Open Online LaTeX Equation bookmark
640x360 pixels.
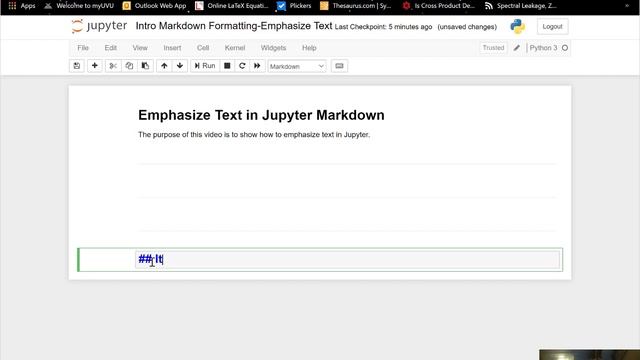[x=232, y=6]
